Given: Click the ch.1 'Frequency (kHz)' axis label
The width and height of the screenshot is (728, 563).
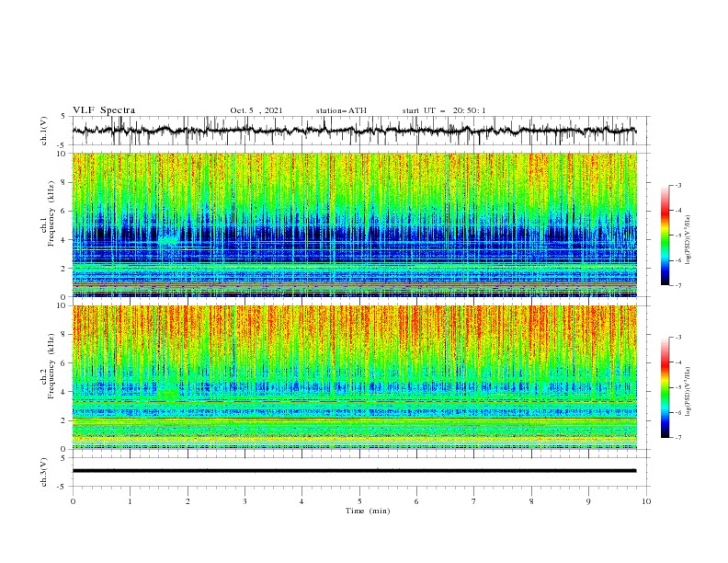Looking at the screenshot, I should 51,214.
